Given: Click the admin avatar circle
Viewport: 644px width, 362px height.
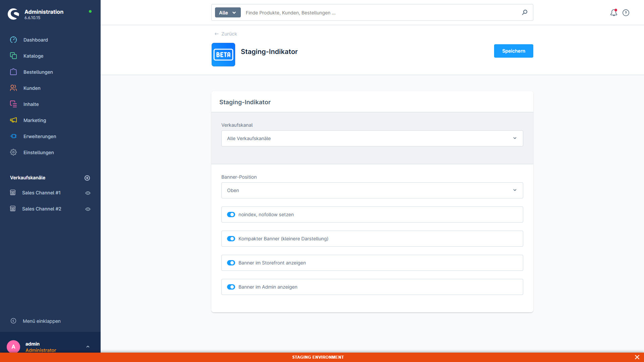Looking at the screenshot, I should coord(13,347).
